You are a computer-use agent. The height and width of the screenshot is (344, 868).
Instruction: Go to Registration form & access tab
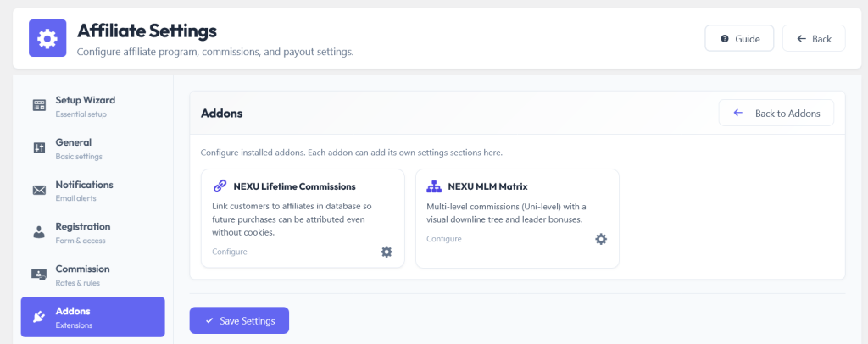pyautogui.click(x=92, y=233)
